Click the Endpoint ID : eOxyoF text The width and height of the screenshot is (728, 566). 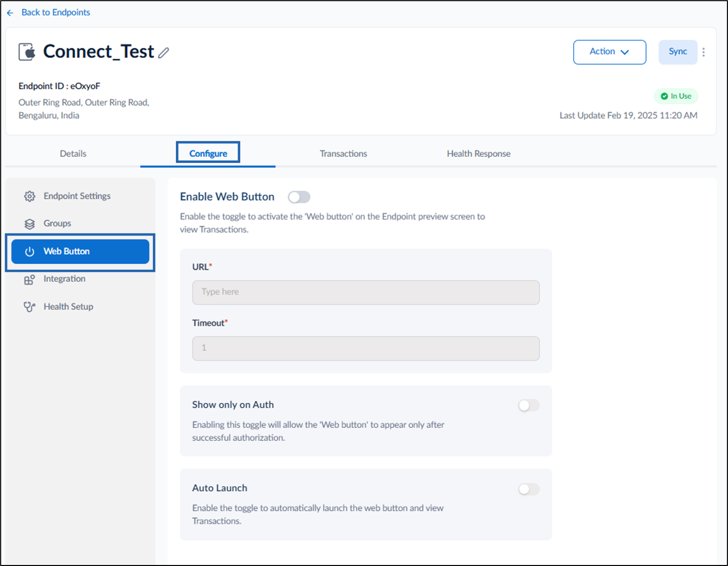(59, 86)
